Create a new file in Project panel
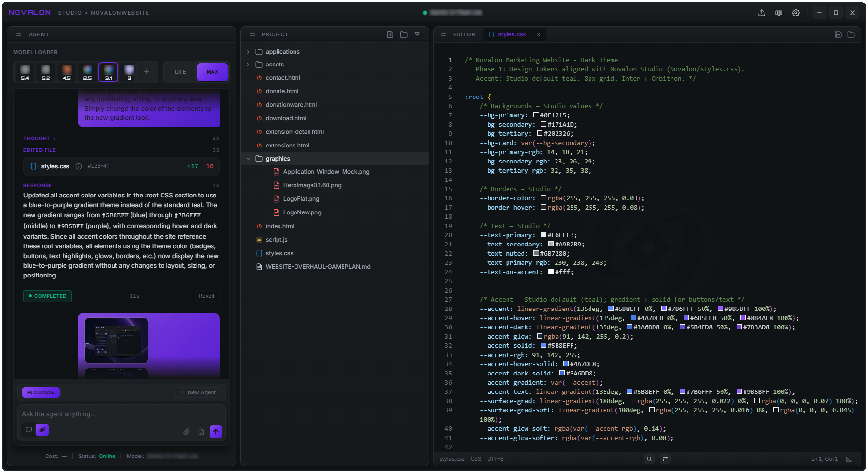Viewport: 868px width, 473px height. point(390,34)
